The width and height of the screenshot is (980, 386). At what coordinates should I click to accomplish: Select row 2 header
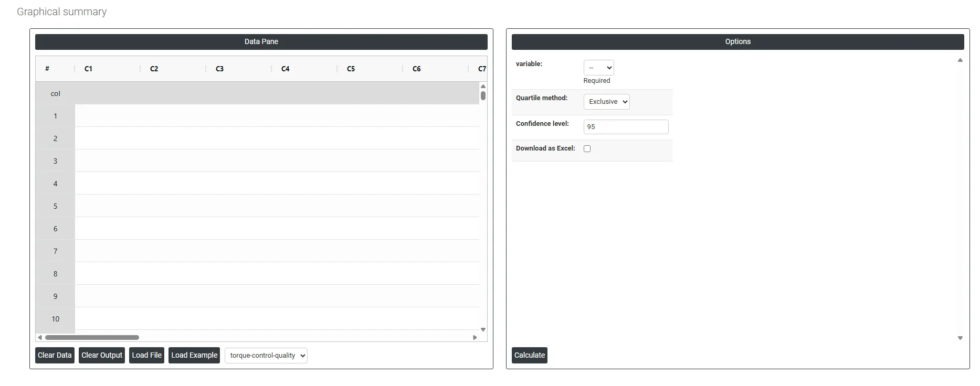point(55,138)
